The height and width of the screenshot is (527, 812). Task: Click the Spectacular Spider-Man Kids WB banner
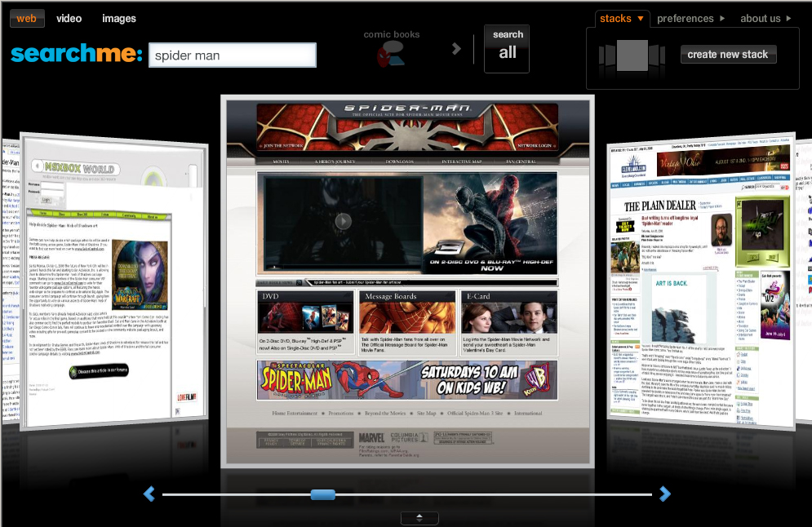(407, 380)
